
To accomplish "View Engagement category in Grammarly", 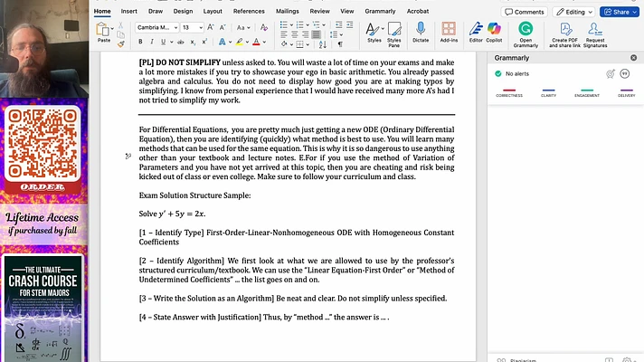I will tap(587, 93).
